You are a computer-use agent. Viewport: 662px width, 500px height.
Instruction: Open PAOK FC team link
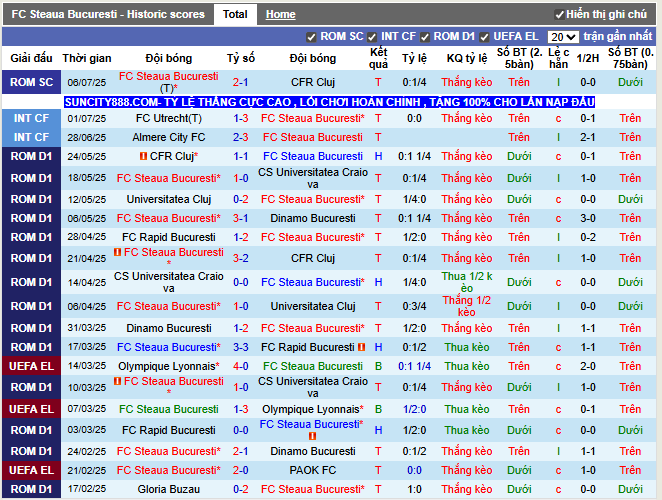(x=313, y=470)
